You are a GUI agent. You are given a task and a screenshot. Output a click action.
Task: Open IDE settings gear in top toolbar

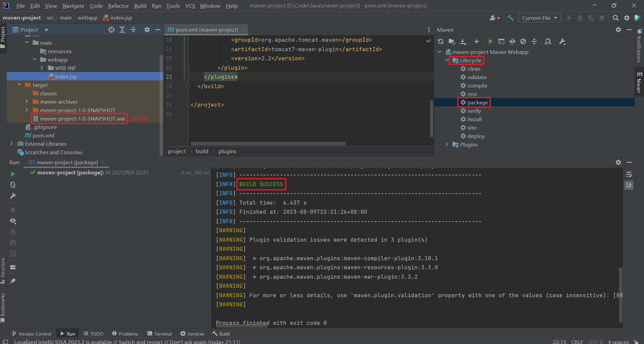[626, 18]
